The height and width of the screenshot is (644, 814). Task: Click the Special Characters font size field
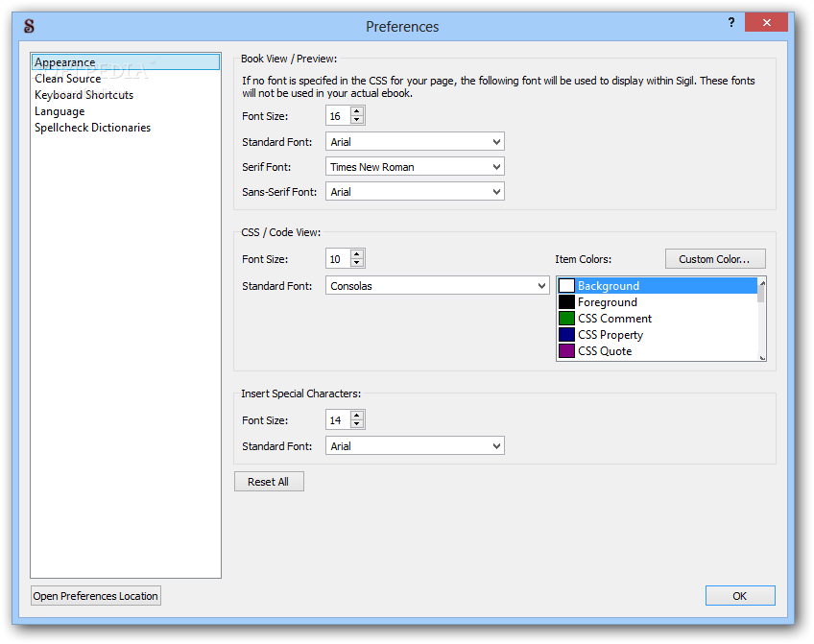click(338, 419)
